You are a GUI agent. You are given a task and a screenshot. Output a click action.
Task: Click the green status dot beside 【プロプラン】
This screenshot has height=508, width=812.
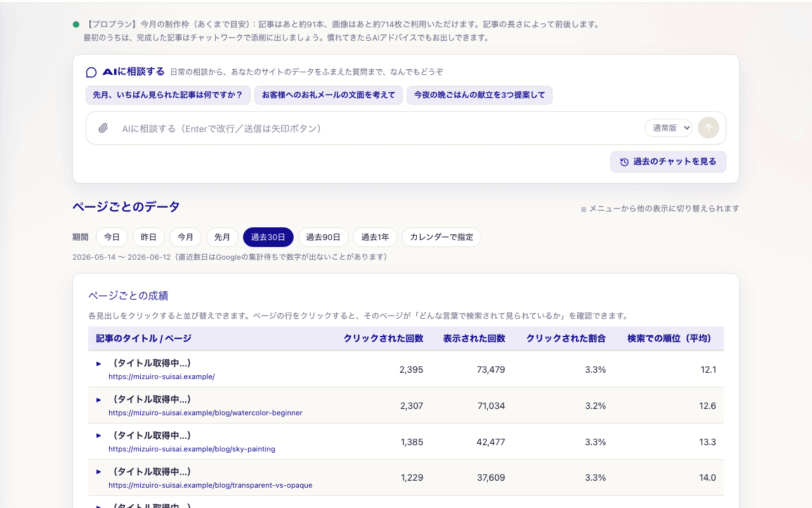pyautogui.click(x=76, y=25)
